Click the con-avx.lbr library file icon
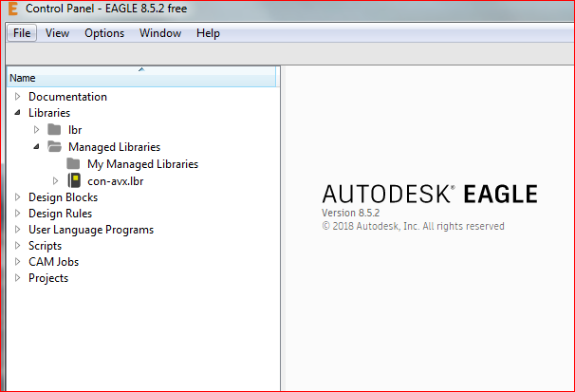Screen dimensions: 575x392 74,180
